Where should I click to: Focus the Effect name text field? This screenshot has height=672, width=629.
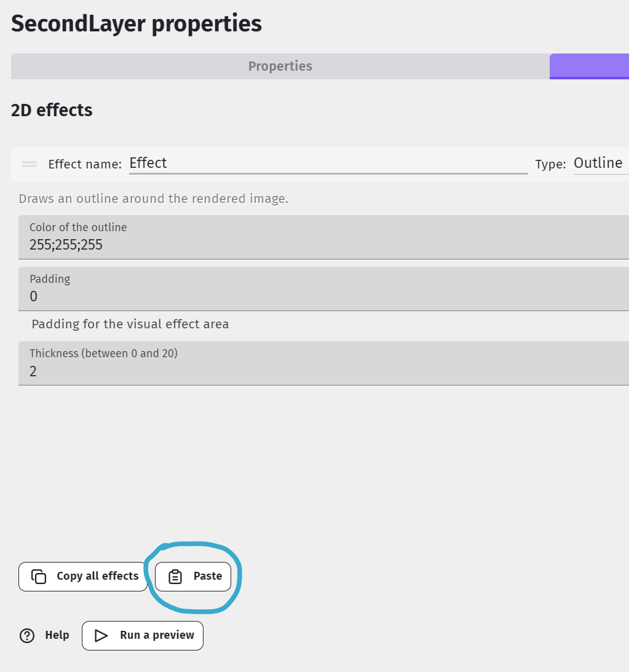[328, 164]
